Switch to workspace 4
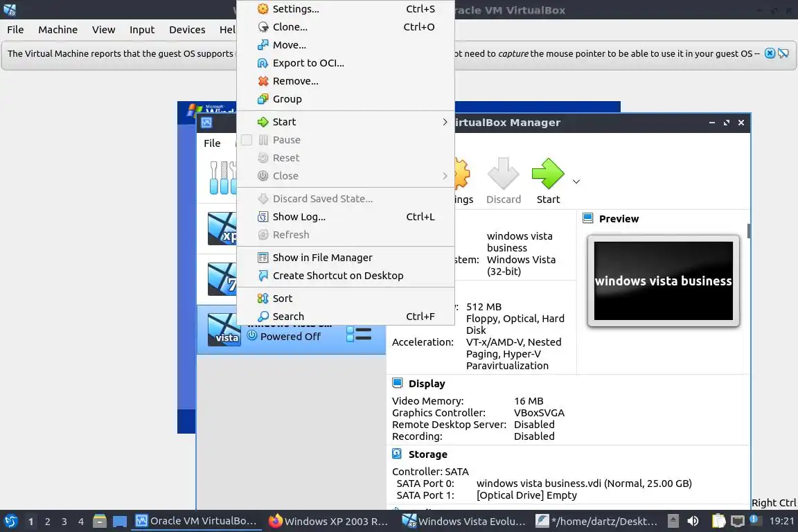The height and width of the screenshot is (532, 798). (x=81, y=522)
